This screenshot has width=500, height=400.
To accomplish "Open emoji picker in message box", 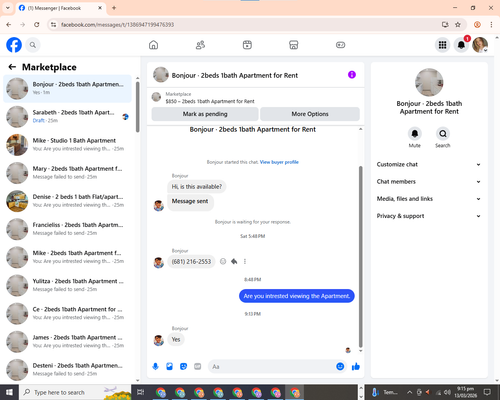I will tap(340, 367).
